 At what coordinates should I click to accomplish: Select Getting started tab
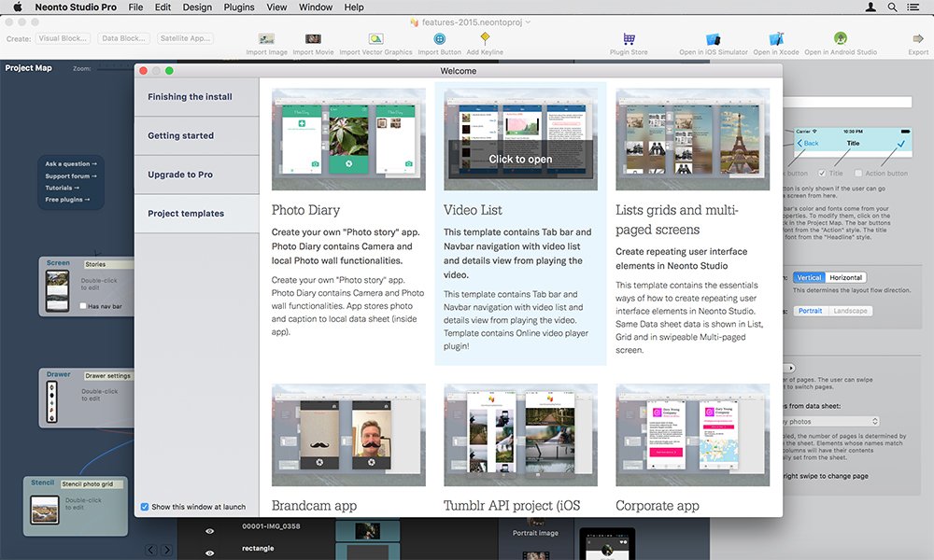[196, 135]
